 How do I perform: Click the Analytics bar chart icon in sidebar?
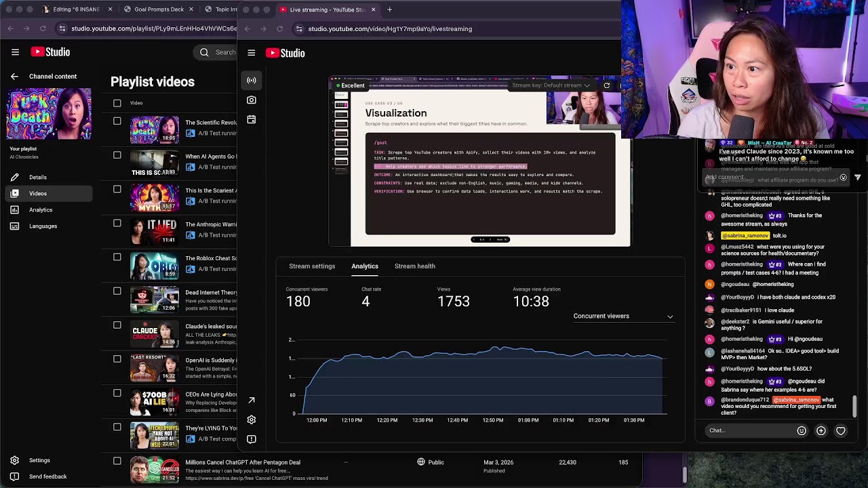click(14, 209)
